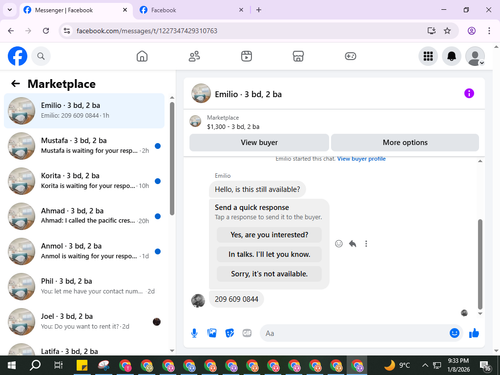Click the View buyer button
This screenshot has height=375, width=500.
[x=259, y=143]
